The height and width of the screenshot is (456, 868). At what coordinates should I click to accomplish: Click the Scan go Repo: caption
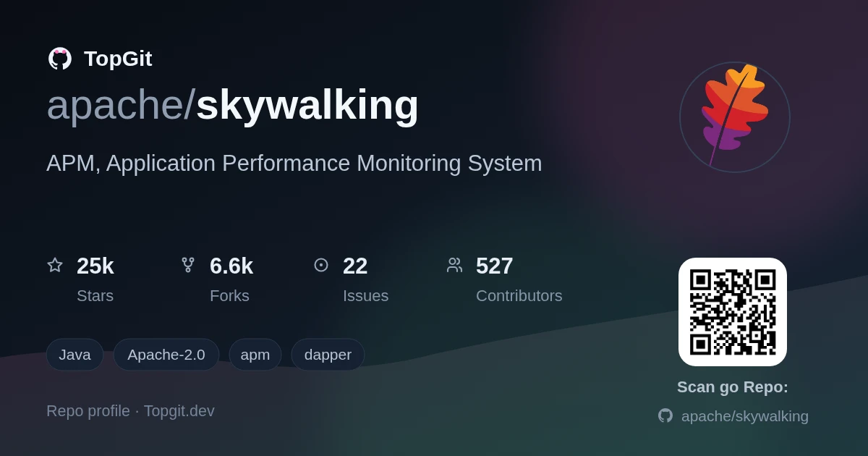[733, 387]
